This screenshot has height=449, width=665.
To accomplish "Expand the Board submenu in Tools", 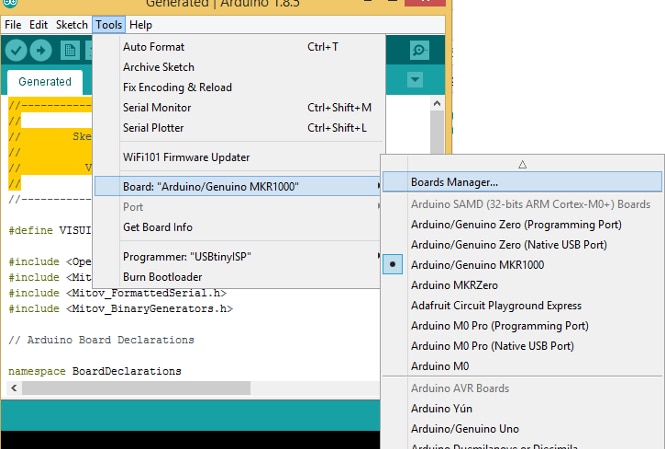I will pos(238,187).
